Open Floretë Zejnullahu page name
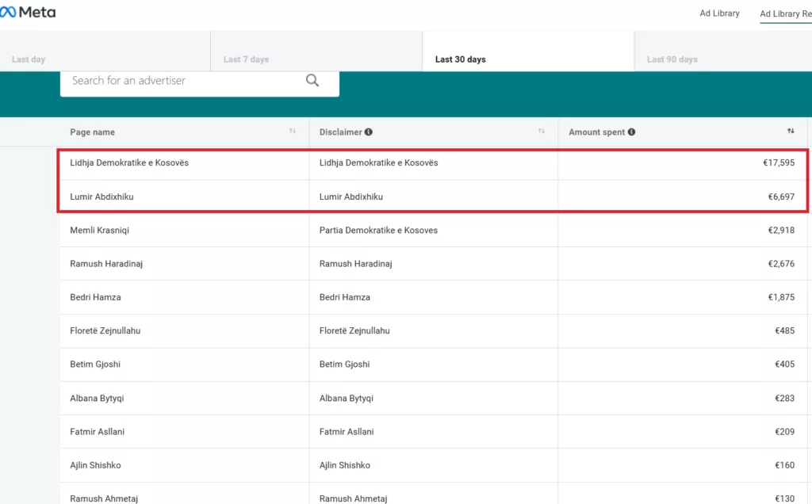812x504 pixels. click(105, 330)
